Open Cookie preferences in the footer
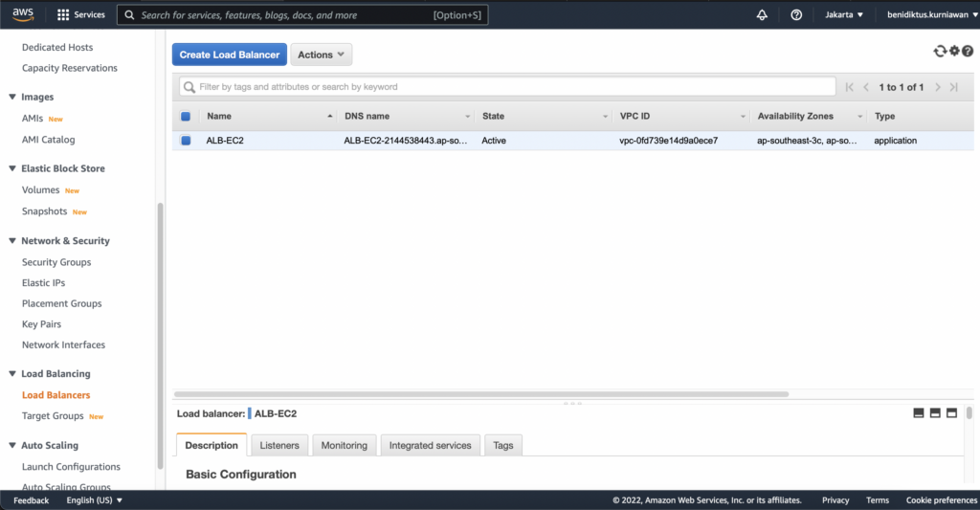Image resolution: width=980 pixels, height=510 pixels. click(942, 500)
